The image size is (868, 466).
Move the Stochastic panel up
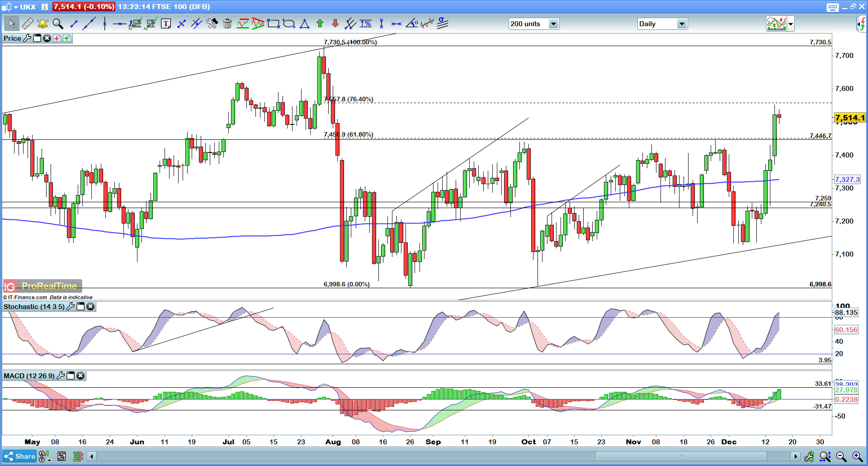click(66, 38)
